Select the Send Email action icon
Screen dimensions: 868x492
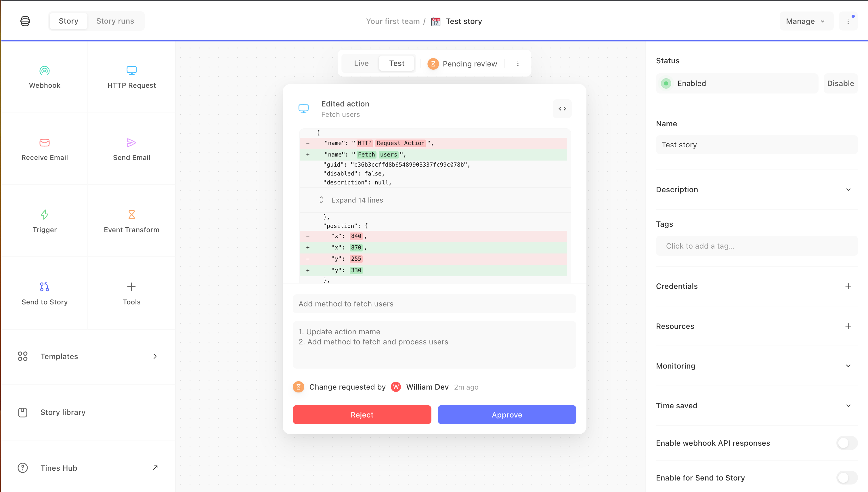[131, 143]
